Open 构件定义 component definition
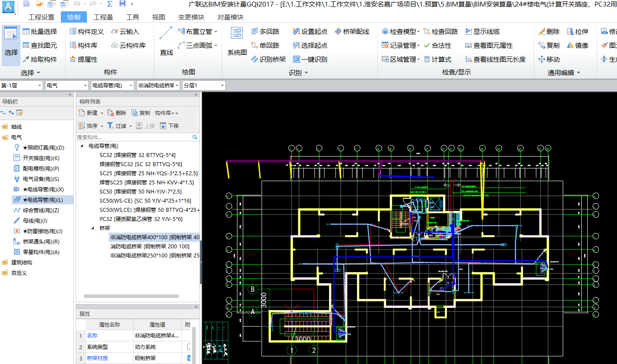The width and height of the screenshot is (617, 364). [87, 31]
